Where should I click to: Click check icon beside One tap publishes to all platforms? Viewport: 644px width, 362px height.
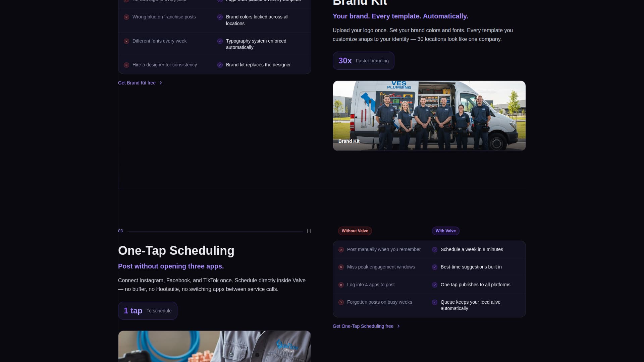point(435,285)
